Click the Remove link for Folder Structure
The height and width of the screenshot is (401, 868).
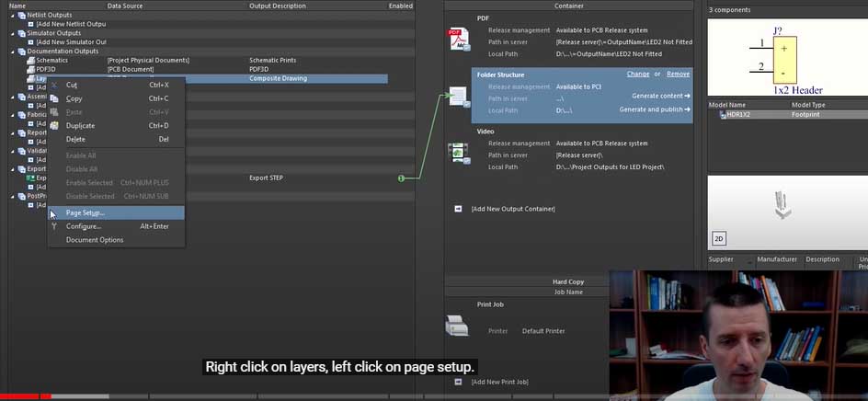(x=678, y=74)
